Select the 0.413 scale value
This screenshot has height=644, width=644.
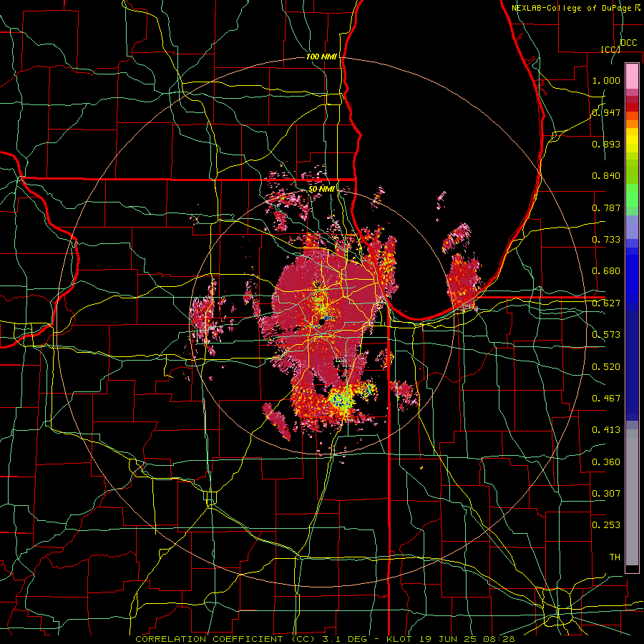click(606, 430)
